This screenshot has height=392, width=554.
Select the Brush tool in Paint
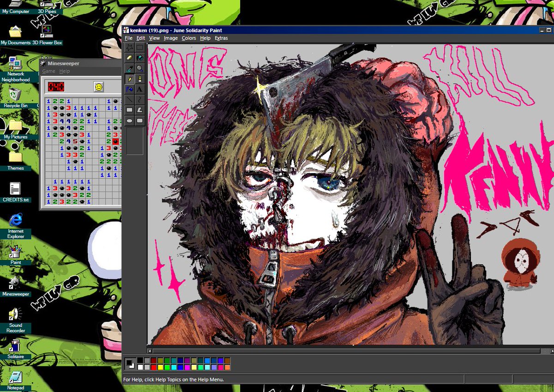[x=139, y=78]
